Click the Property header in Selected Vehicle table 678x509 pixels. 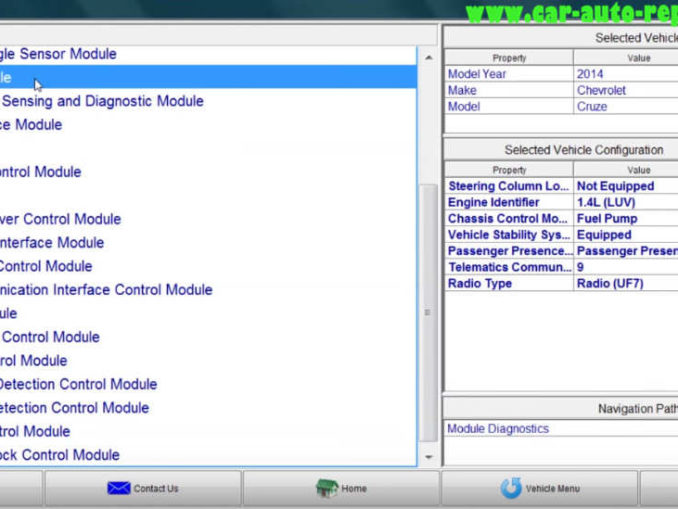[509, 58]
